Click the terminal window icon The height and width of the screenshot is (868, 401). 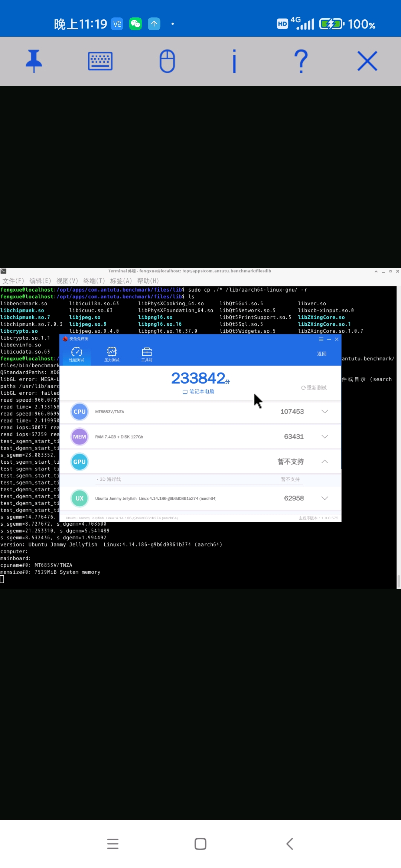pos(3,271)
